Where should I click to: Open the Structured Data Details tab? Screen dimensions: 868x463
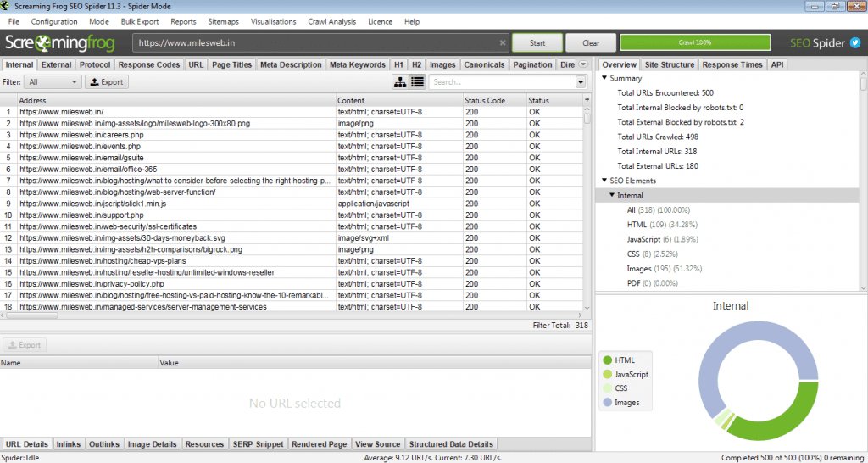coord(451,444)
